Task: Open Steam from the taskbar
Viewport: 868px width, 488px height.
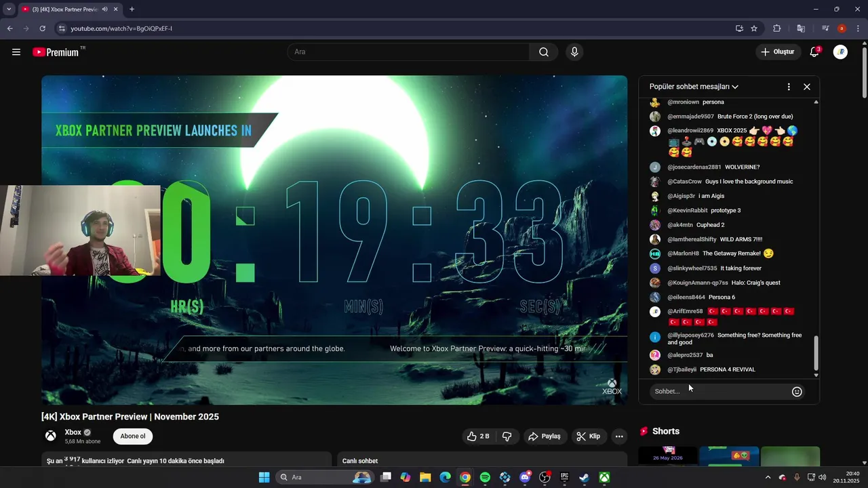Action: (585, 477)
